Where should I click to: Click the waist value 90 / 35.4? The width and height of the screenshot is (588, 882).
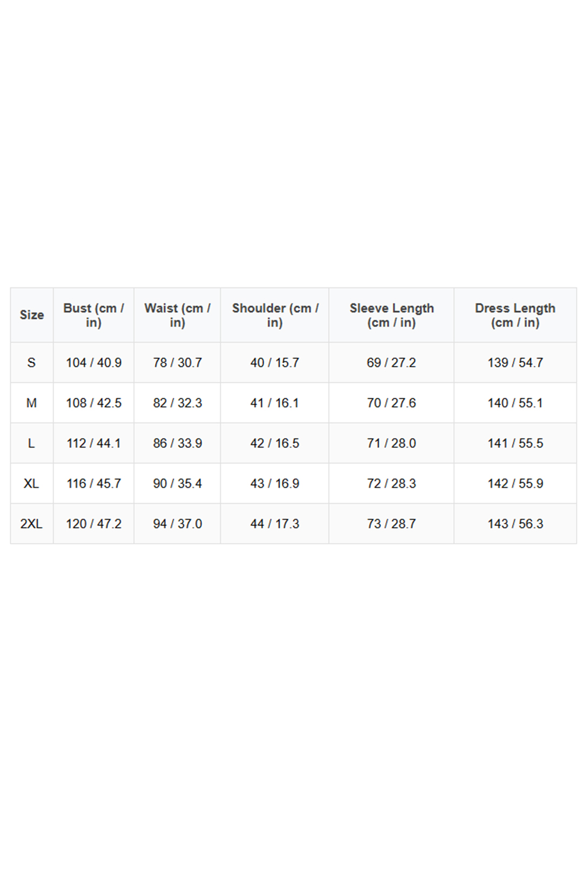click(177, 484)
